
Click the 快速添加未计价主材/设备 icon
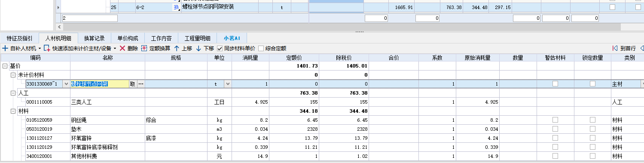click(47, 49)
